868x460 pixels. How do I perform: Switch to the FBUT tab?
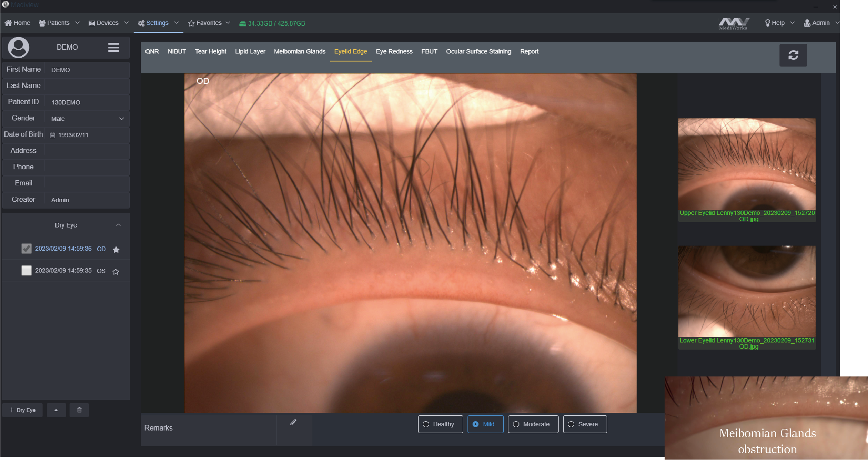(430, 51)
